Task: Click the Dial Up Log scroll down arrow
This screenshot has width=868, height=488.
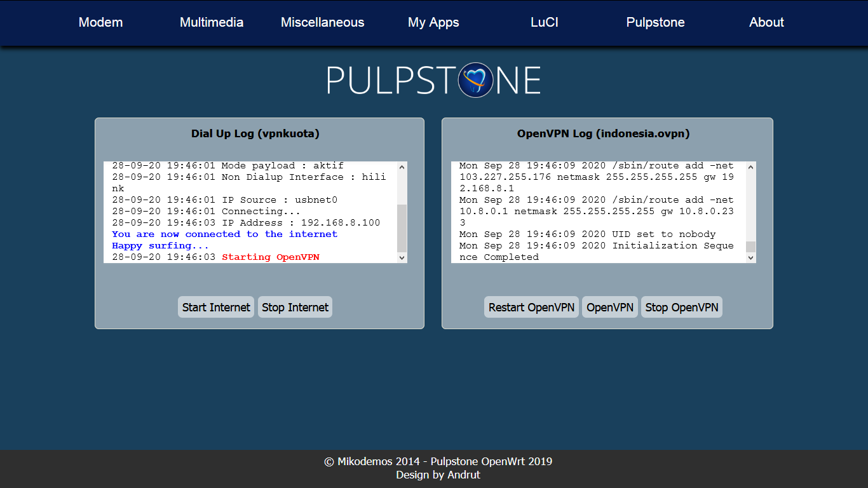Action: point(402,257)
